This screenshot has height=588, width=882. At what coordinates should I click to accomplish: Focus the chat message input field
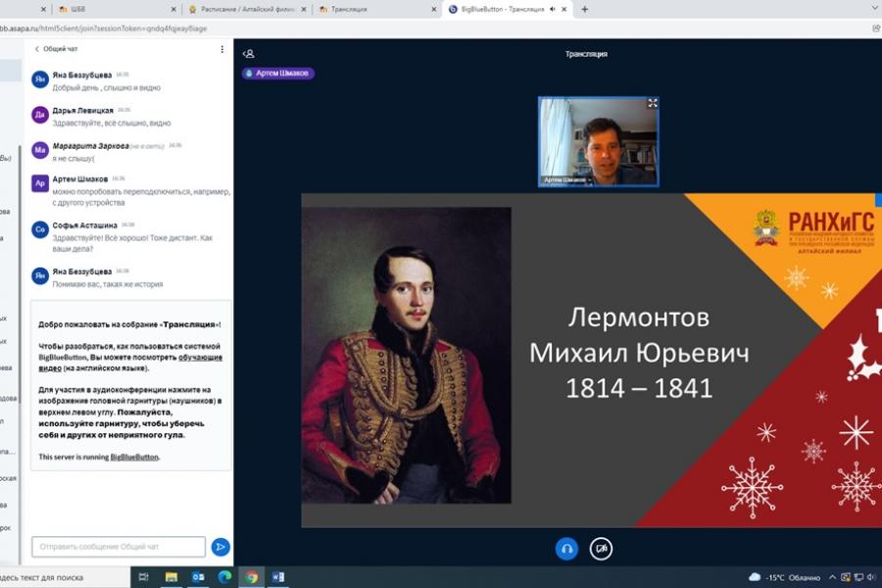119,547
